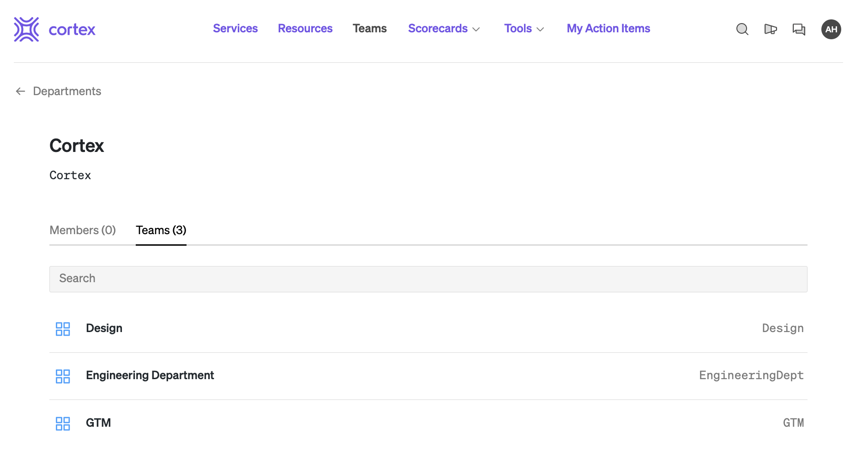
Task: Click the cortex wordmark text
Action: pyautogui.click(x=72, y=30)
